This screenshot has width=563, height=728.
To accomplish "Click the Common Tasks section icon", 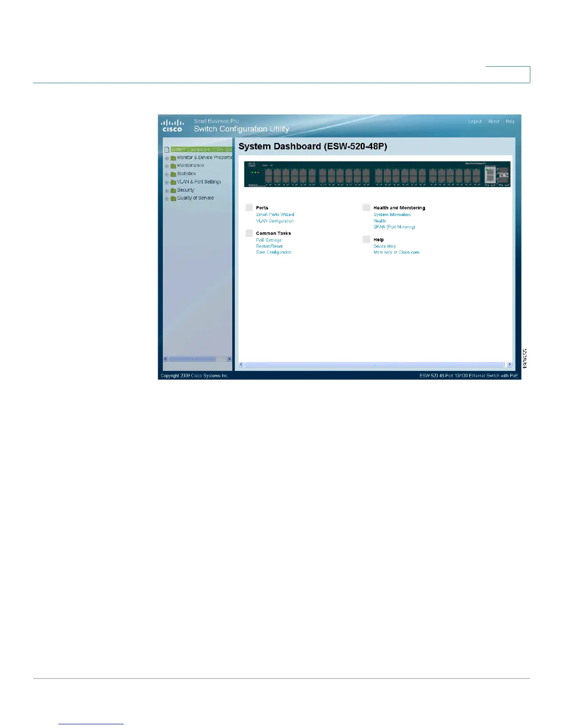I will 249,233.
